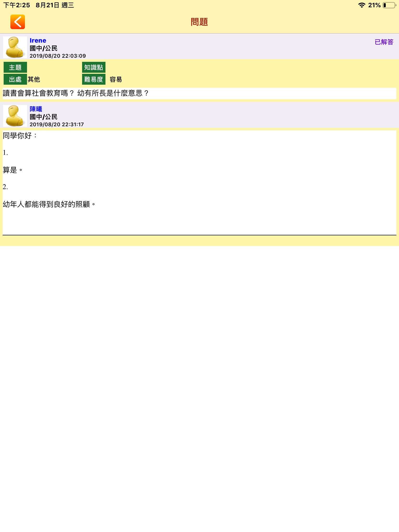Select the 其他 source value
The height and width of the screenshot is (532, 399).
34,79
